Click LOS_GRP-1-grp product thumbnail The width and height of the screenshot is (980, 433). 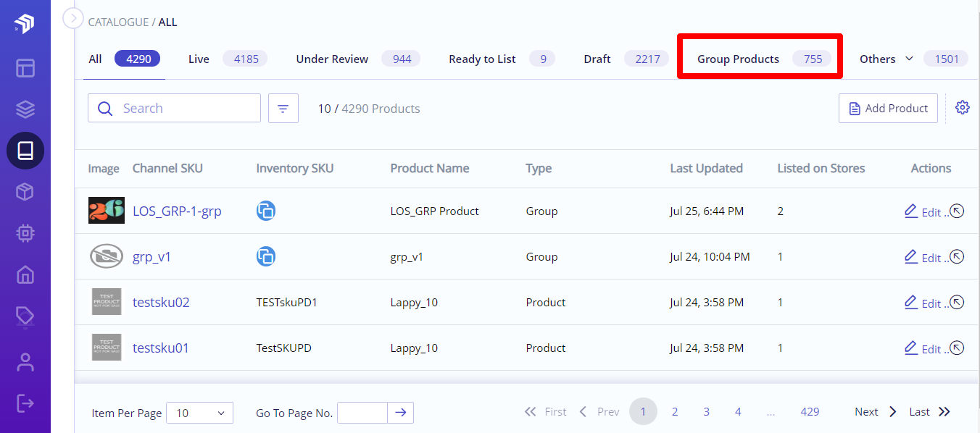(x=107, y=211)
